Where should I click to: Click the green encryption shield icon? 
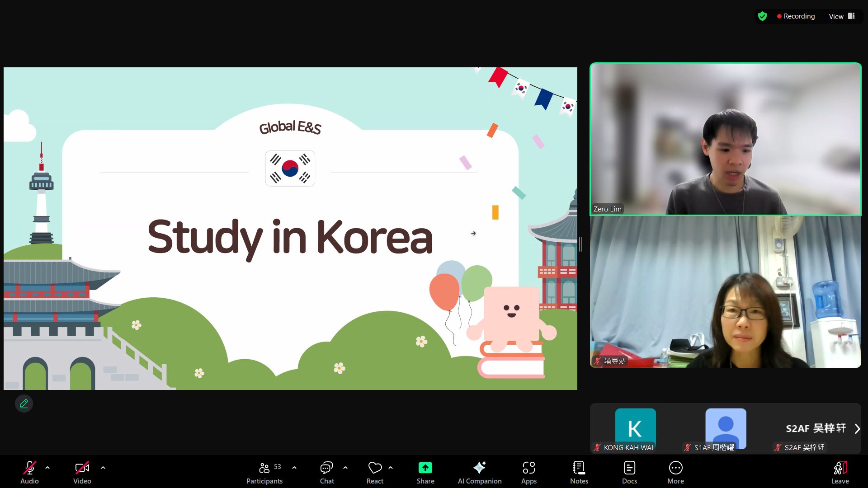(762, 16)
